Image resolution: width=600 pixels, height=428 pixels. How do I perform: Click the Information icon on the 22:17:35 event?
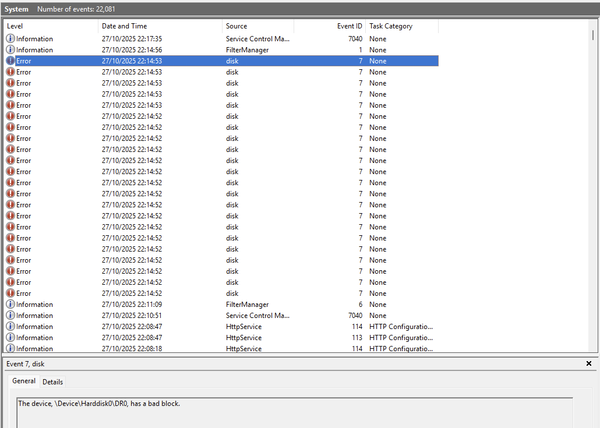[x=11, y=38]
